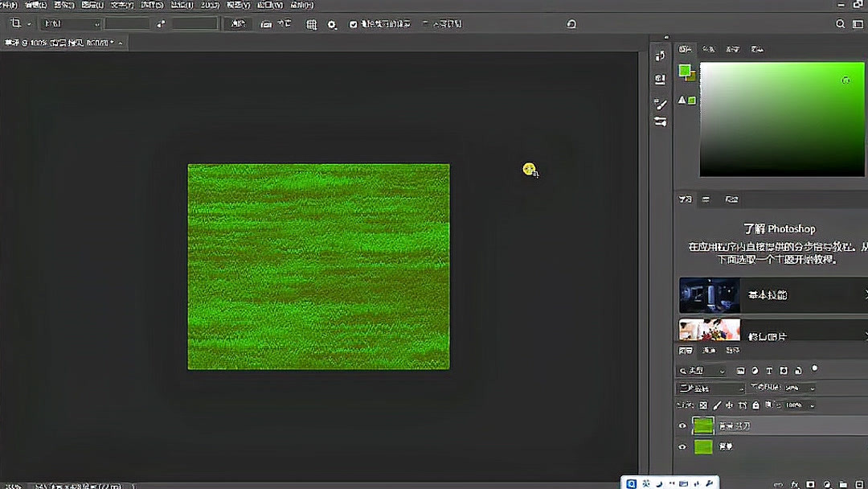The height and width of the screenshot is (489, 868).
Task: Select a color in the color picker field
Action: [780, 121]
